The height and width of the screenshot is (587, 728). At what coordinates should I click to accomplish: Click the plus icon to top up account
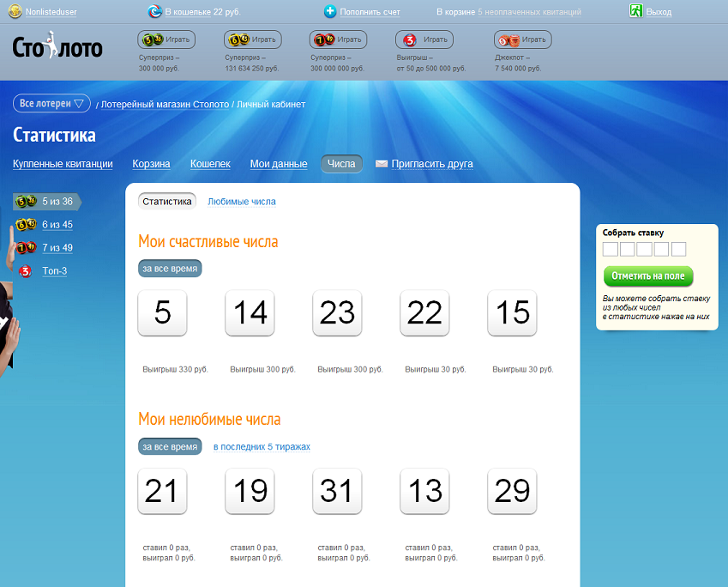pos(330,12)
